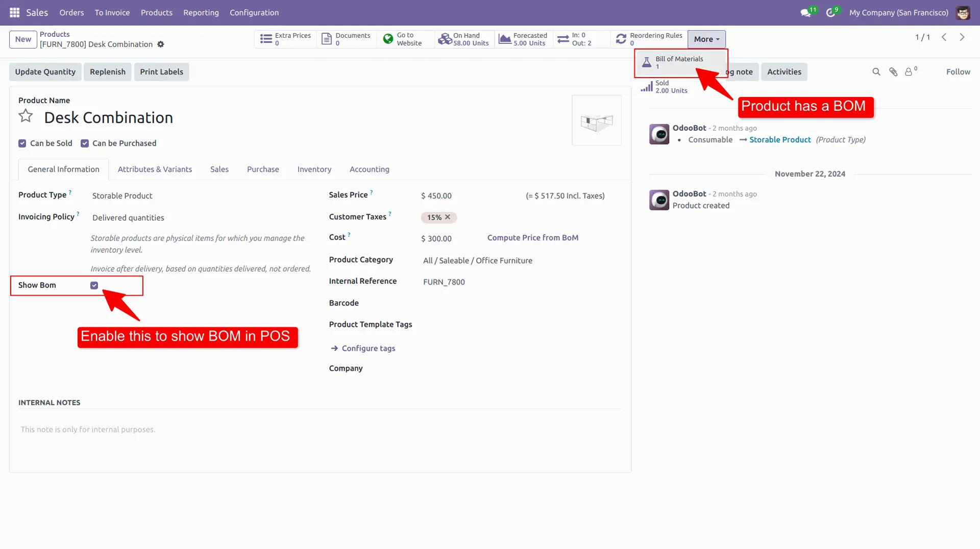Click Print Labels button
This screenshot has height=549, width=980.
[x=161, y=72]
